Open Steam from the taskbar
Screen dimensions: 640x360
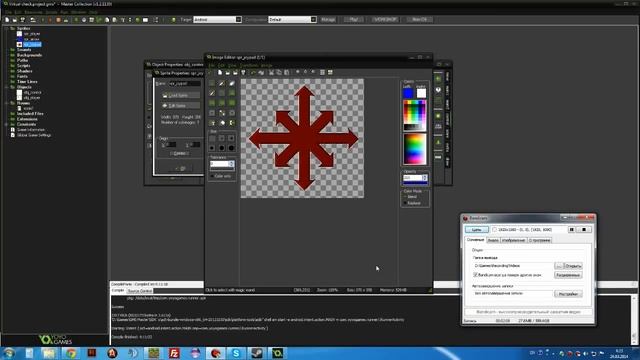tap(257, 353)
